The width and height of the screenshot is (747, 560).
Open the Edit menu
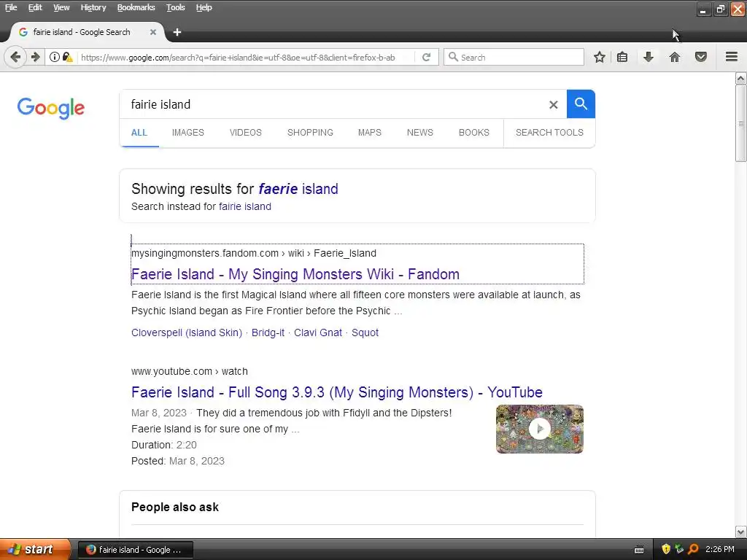pos(35,7)
